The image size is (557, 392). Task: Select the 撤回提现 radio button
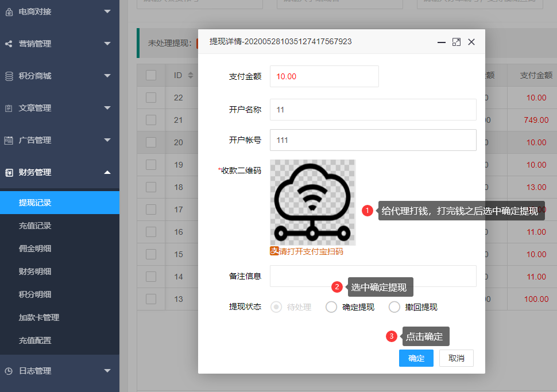tap(394, 307)
